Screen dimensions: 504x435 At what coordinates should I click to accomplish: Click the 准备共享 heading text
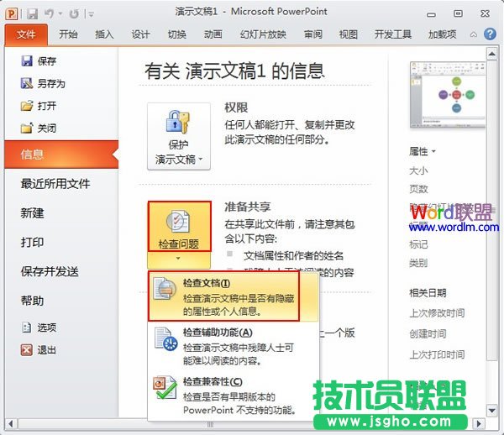click(247, 207)
